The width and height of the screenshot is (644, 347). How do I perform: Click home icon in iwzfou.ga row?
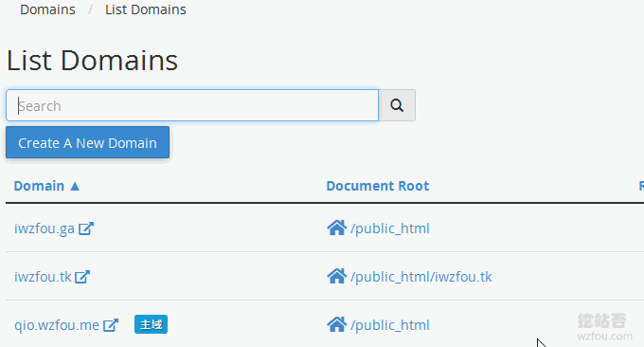pyautogui.click(x=337, y=228)
